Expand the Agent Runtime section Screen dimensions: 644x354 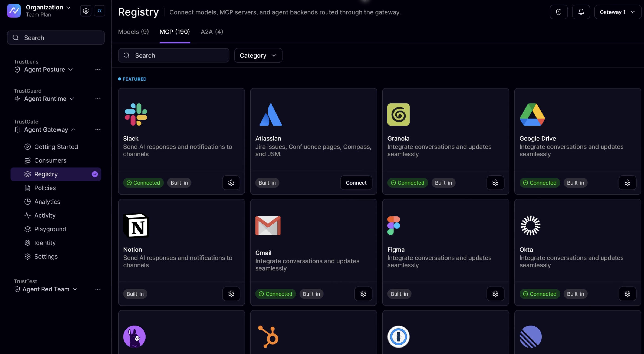click(44, 99)
